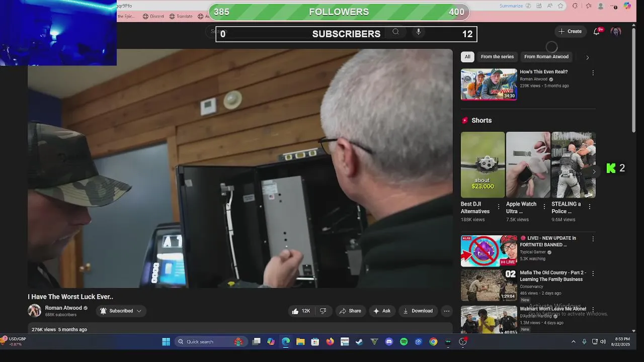
Task: Open the Create upload menu
Action: [570, 31]
